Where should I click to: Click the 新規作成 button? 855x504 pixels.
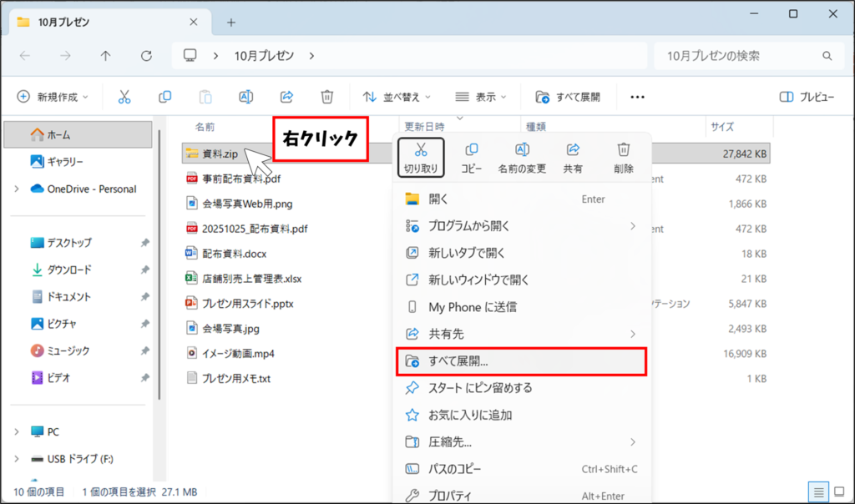(x=53, y=97)
